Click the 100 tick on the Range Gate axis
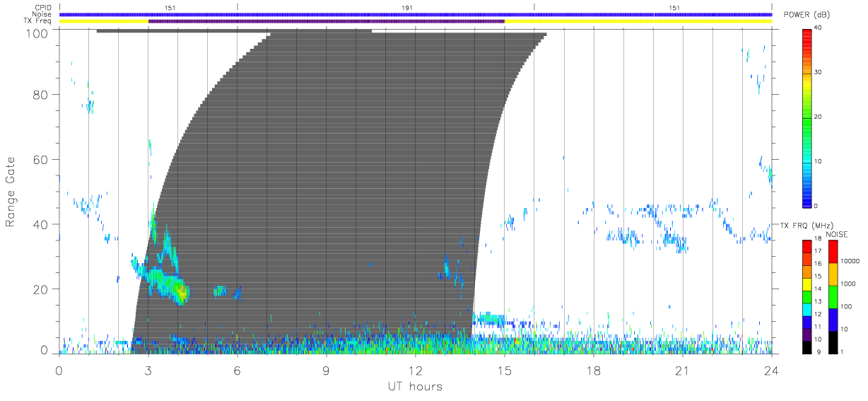Image resolution: width=868 pixels, height=401 pixels. tap(36, 33)
